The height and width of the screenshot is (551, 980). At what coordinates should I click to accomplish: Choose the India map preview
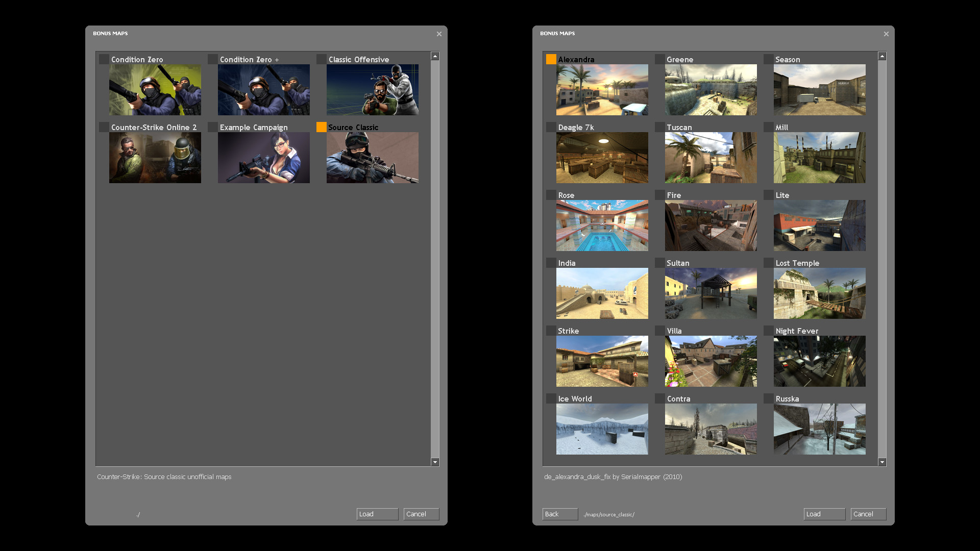click(x=602, y=293)
